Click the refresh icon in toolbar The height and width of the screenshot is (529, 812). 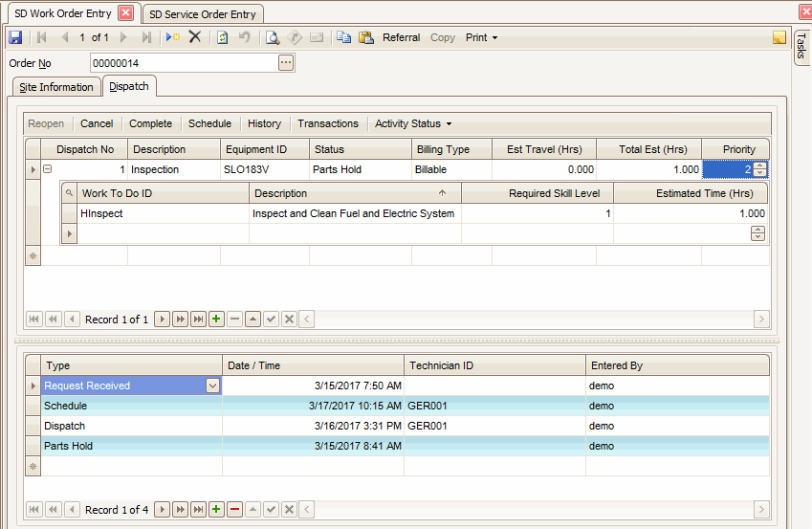click(x=222, y=37)
